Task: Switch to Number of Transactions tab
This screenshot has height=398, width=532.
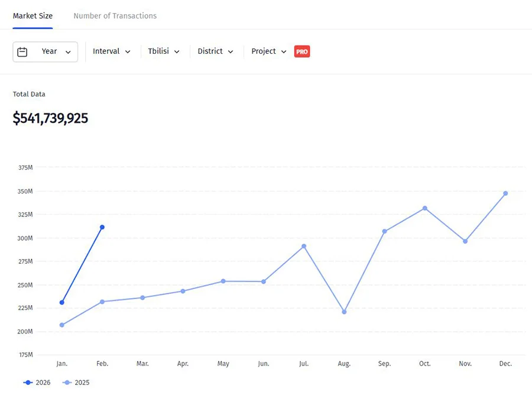Action: click(115, 16)
